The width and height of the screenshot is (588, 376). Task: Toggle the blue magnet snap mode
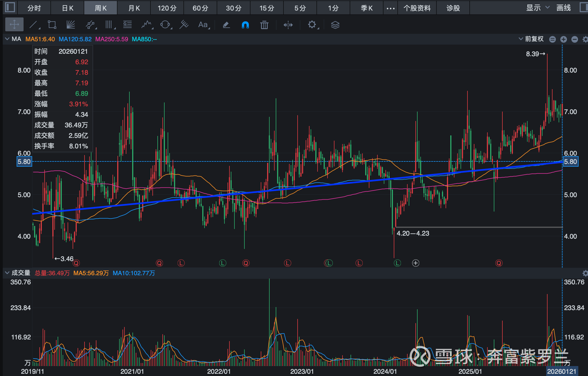click(x=245, y=25)
